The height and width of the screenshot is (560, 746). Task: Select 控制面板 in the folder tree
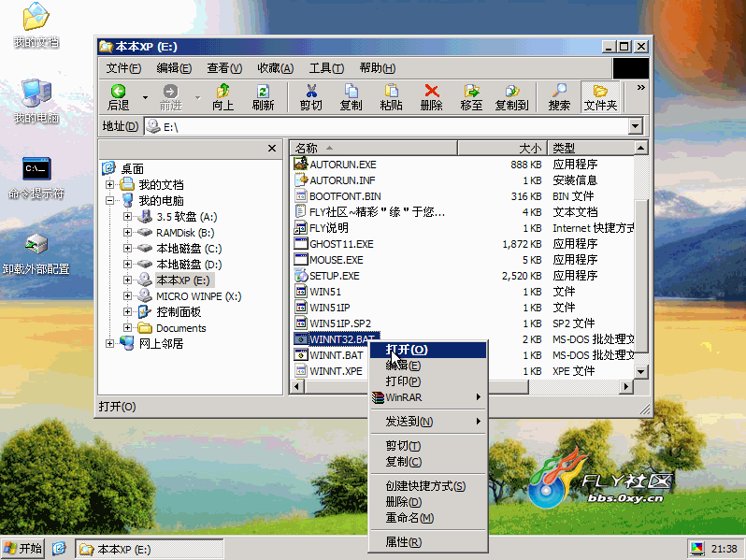pyautogui.click(x=179, y=312)
